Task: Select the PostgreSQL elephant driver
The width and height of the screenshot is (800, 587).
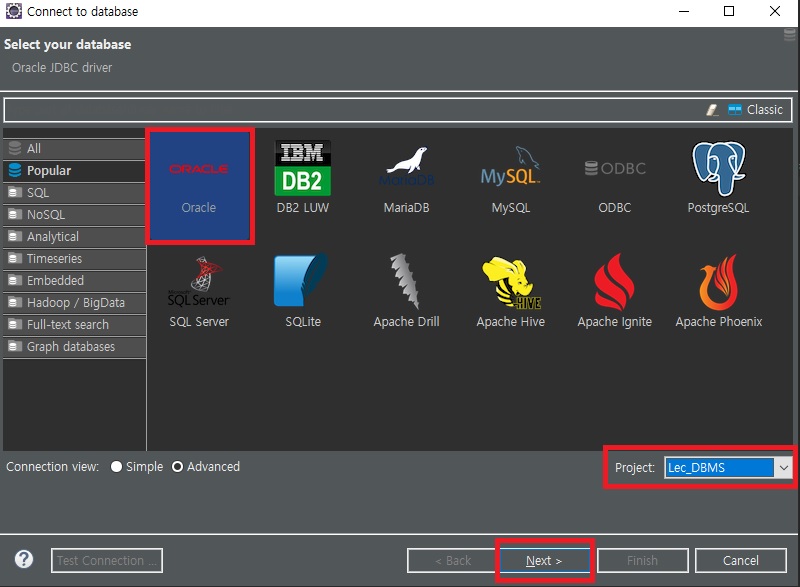Action: (x=718, y=177)
